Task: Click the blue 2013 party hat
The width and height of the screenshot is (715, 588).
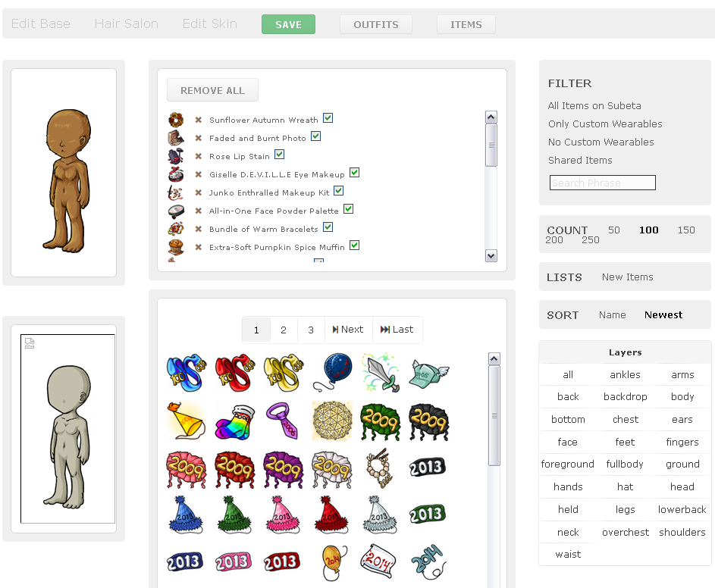Action: tap(184, 514)
